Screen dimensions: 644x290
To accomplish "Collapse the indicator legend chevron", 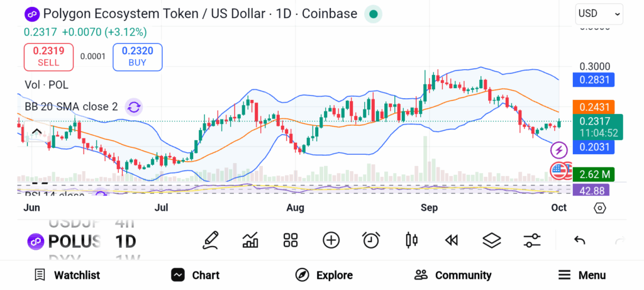I will click(36, 131).
